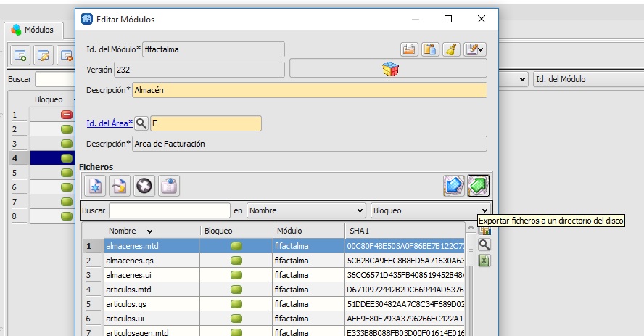Select the articulosagen.mtd file name
The width and height of the screenshot is (644, 336).
137,332
